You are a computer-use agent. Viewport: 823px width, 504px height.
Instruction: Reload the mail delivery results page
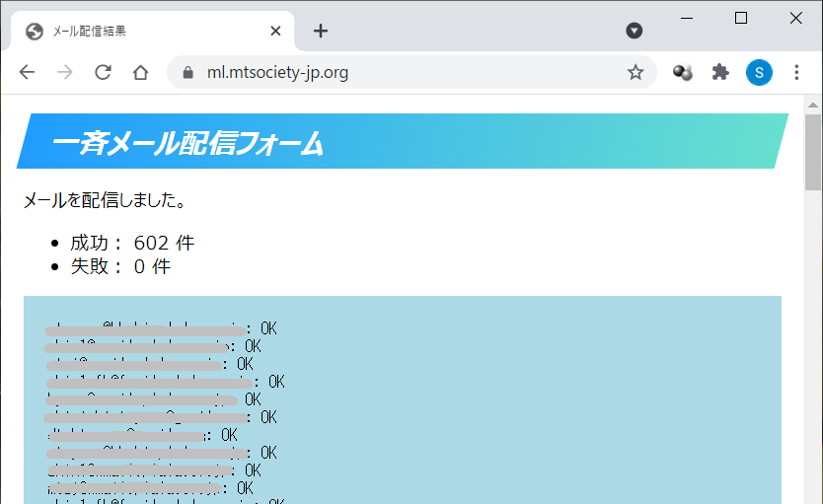coord(103,72)
